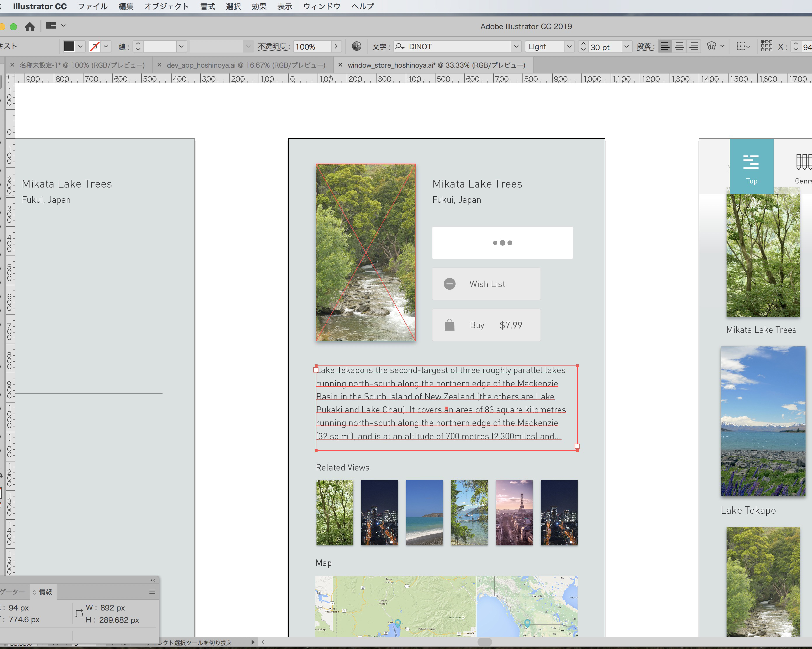812x649 pixels.
Task: Expand opacity slider arrow
Action: [336, 46]
